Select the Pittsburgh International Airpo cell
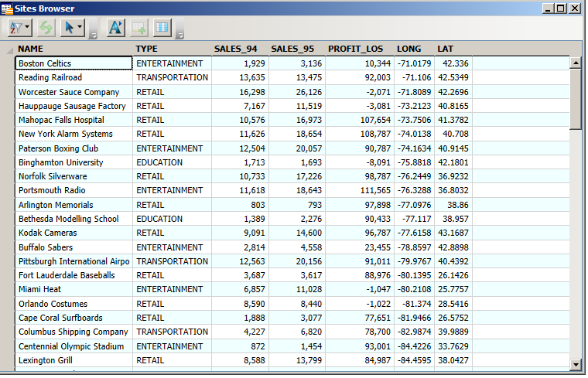588x378 pixels. tap(73, 261)
